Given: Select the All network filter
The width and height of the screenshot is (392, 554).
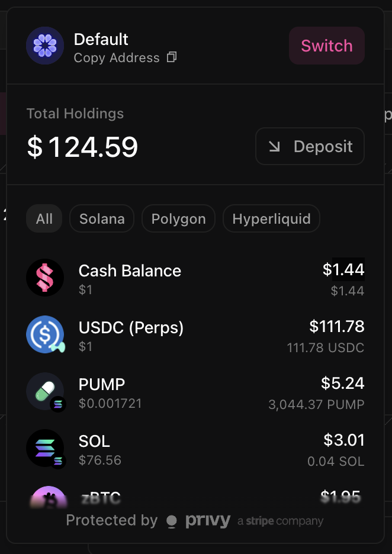Looking at the screenshot, I should pyautogui.click(x=44, y=219).
